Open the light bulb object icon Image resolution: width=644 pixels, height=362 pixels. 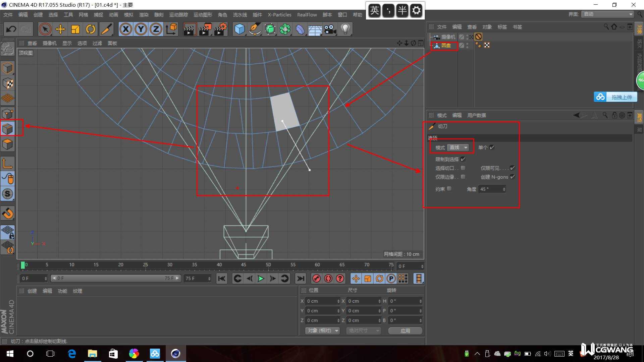coord(345,29)
